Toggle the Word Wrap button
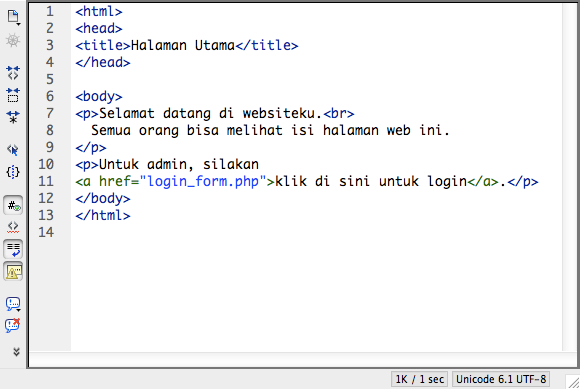The height and width of the screenshot is (389, 580). click(13, 249)
